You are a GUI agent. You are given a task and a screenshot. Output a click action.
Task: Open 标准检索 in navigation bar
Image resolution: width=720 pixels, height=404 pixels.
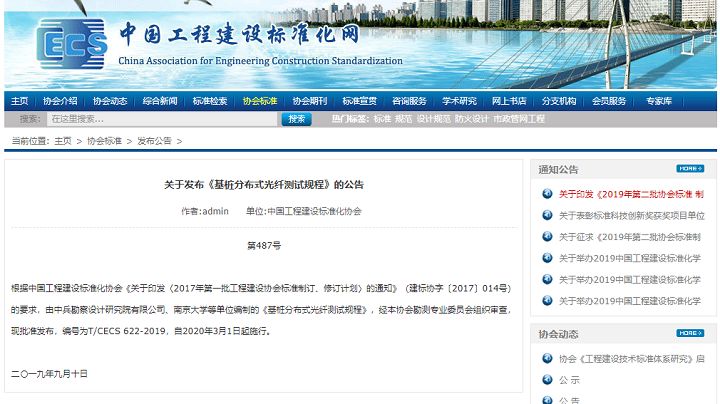point(210,101)
